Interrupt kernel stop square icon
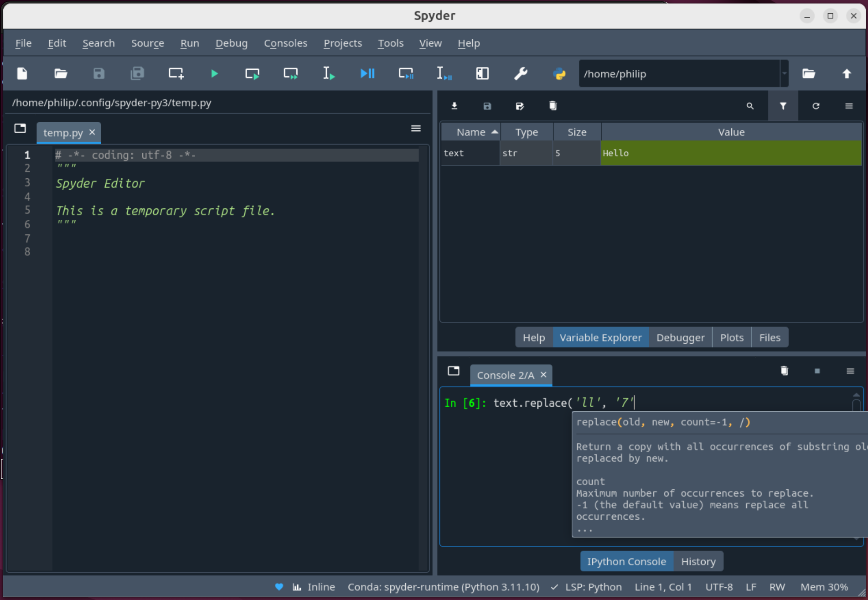 coord(817,371)
